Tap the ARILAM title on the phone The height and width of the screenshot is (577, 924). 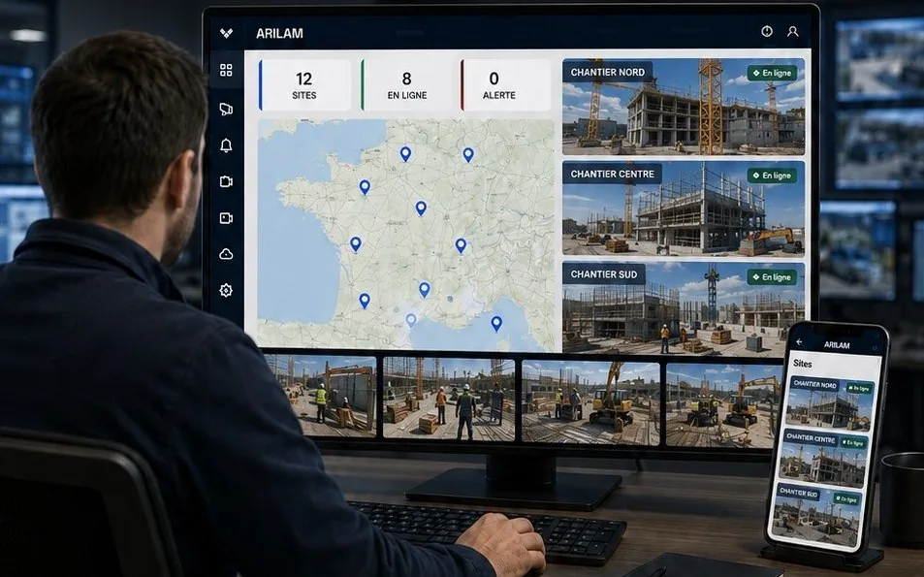(x=837, y=345)
